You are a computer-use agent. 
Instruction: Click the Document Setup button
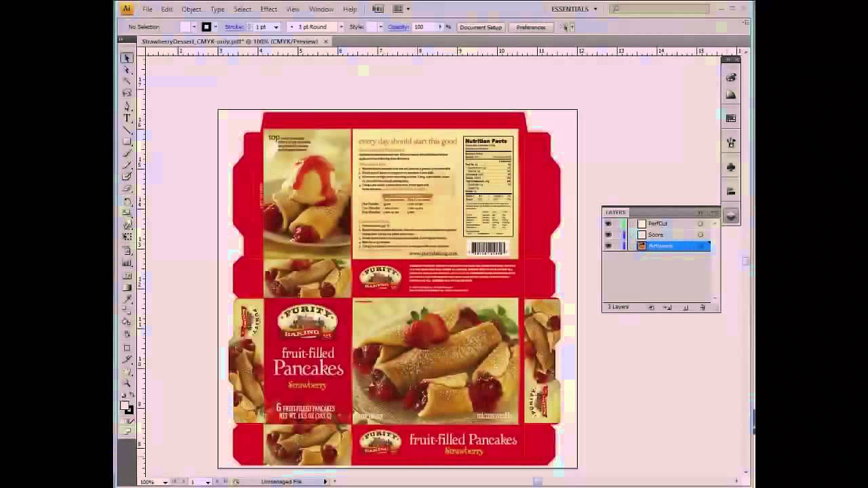(x=481, y=27)
